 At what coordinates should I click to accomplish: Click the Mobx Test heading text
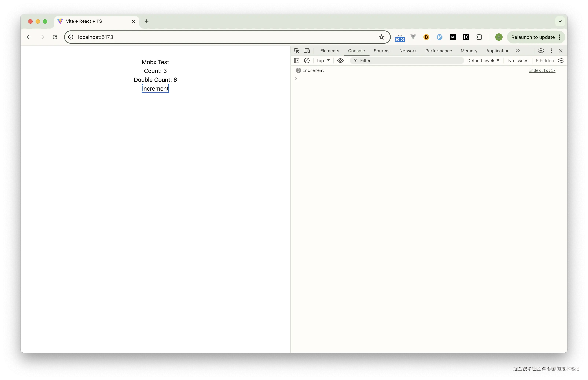(x=155, y=62)
